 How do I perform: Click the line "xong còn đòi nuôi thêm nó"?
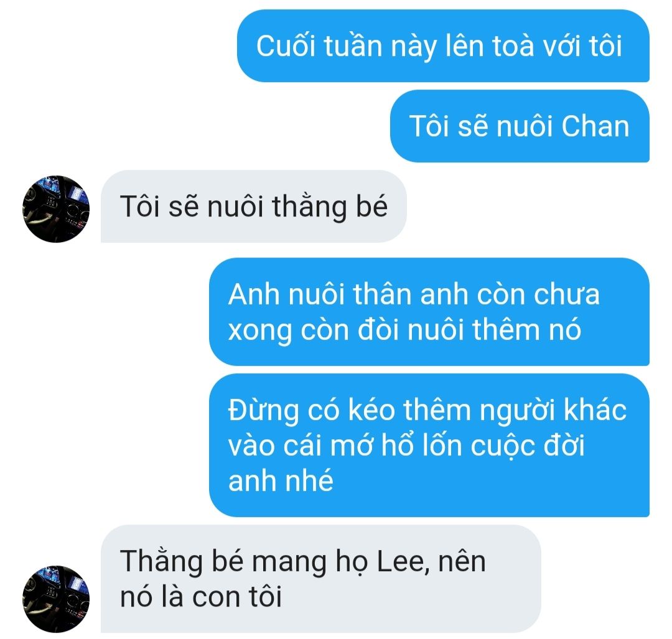point(404,330)
